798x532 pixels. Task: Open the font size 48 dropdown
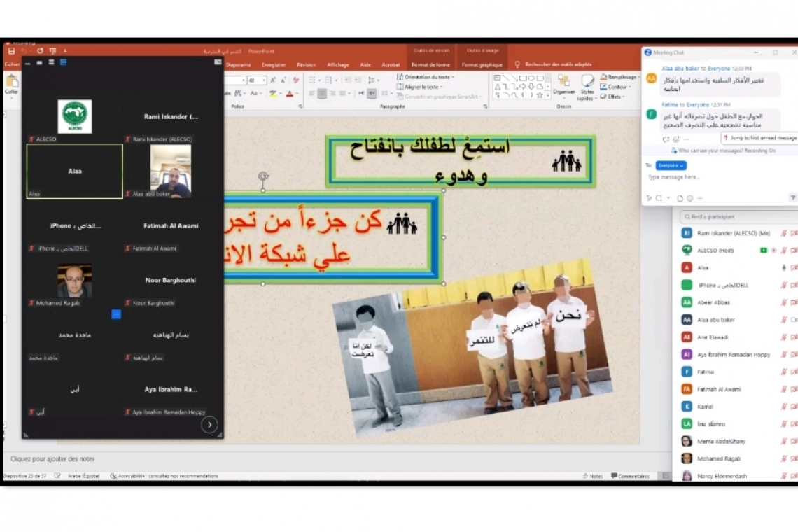pyautogui.click(x=264, y=80)
